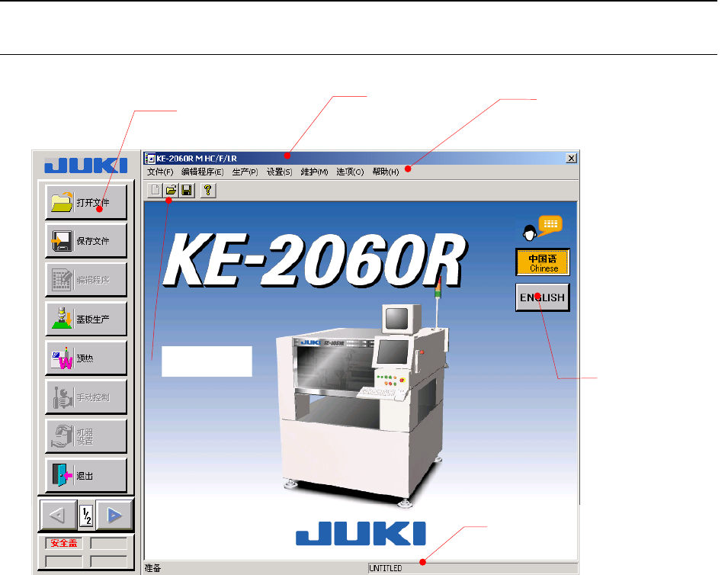Click the title bar application icon
Image resolution: width=728 pixels, height=575 pixels.
pos(150,159)
